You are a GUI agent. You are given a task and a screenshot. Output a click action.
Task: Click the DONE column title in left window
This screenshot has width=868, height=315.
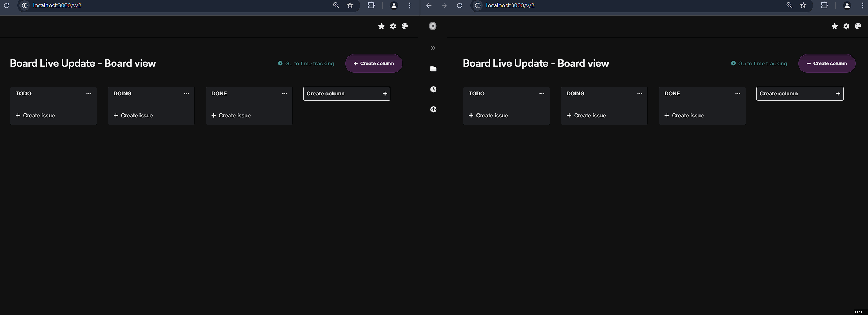(219, 94)
